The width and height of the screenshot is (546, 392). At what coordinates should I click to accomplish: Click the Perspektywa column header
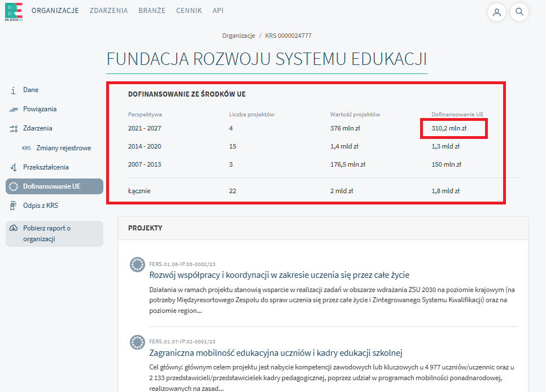point(145,114)
